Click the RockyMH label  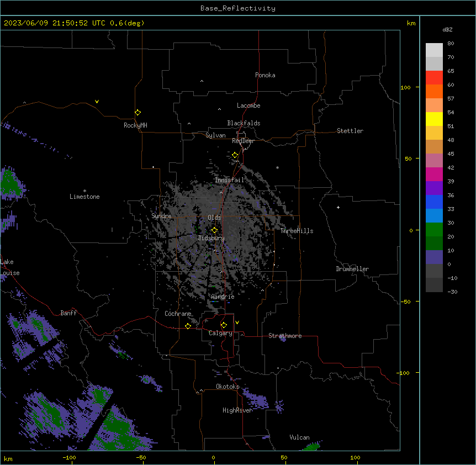135,125
